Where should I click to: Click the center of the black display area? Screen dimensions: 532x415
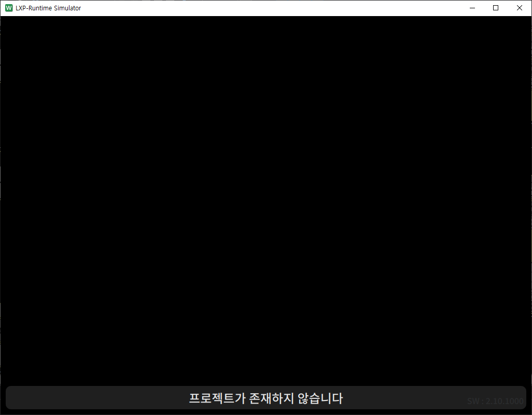tap(266, 202)
